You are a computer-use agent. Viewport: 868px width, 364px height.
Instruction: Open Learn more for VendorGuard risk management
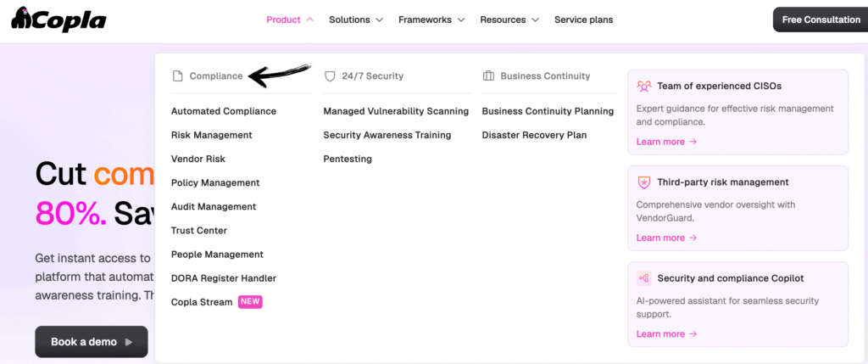(x=666, y=238)
